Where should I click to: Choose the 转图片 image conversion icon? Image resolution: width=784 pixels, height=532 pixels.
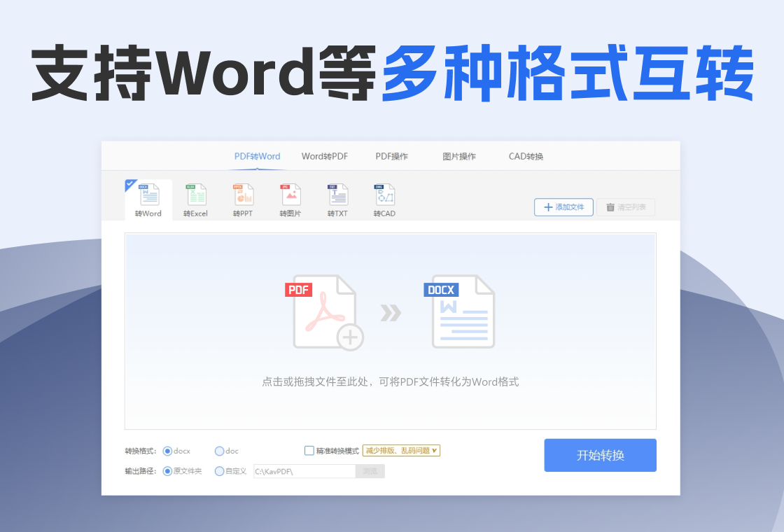(290, 200)
